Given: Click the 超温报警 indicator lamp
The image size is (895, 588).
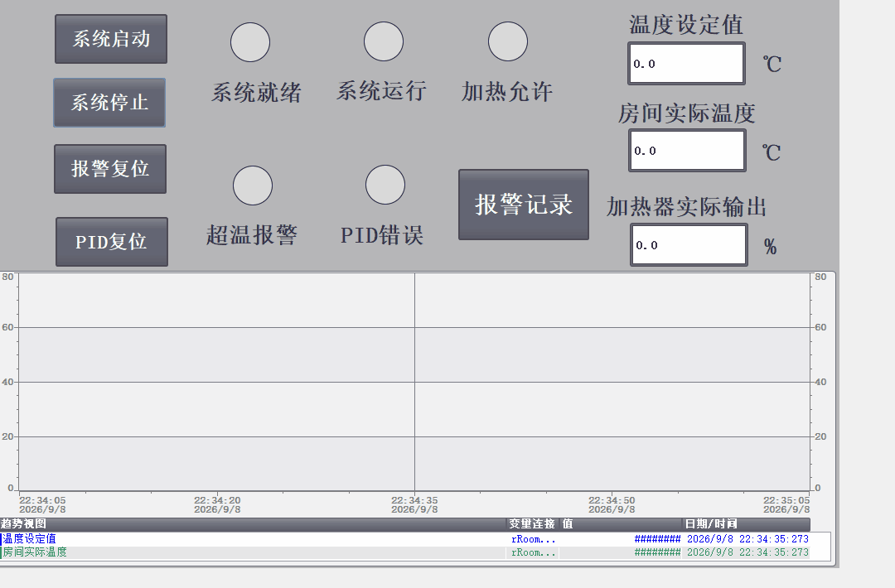Looking at the screenshot, I should click(x=252, y=186).
